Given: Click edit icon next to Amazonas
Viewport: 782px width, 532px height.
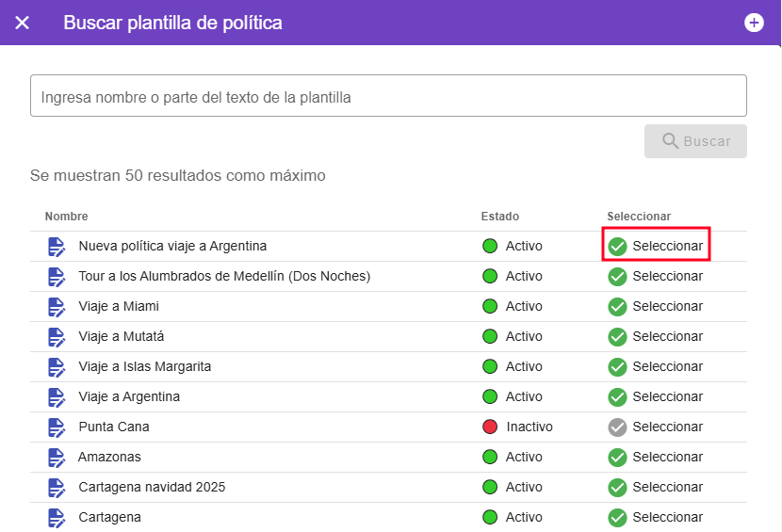Looking at the screenshot, I should tap(57, 457).
